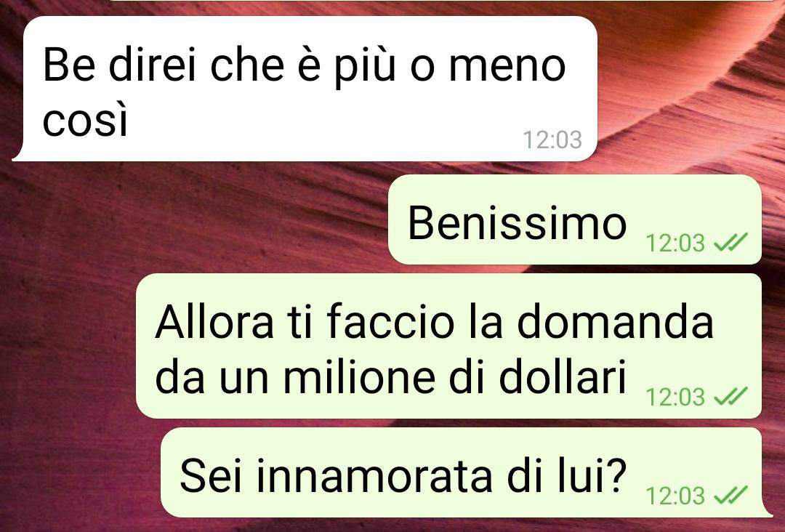The width and height of the screenshot is (785, 532).
Task: Click the read-receipt ticks on 'milione di dollari' message
Action: pos(730,397)
